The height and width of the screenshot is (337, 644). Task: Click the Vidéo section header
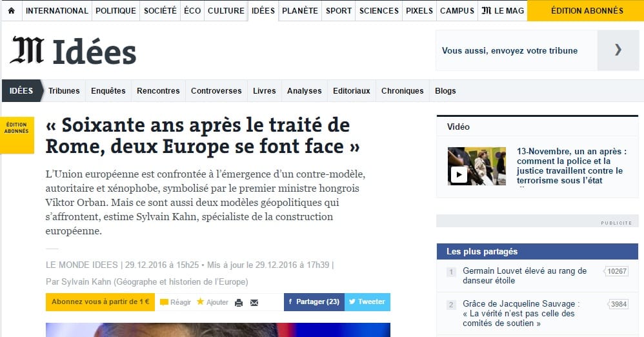458,127
